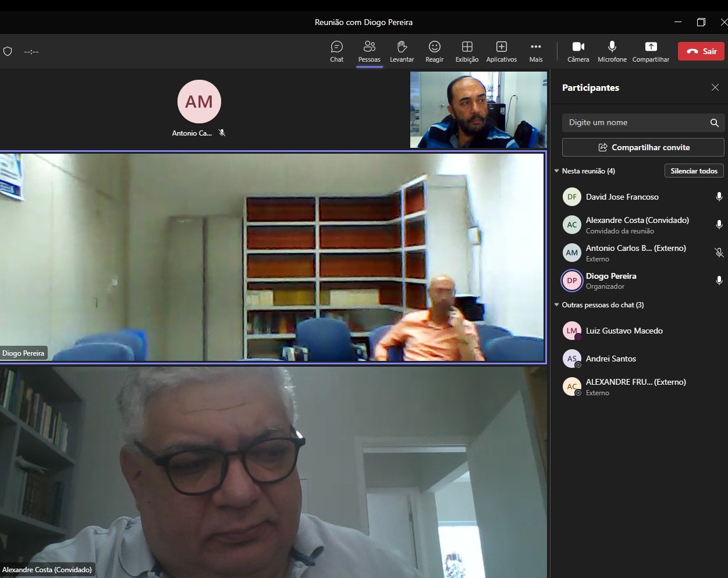Close the Participantes panel
Image resolution: width=728 pixels, height=578 pixels.
(715, 87)
